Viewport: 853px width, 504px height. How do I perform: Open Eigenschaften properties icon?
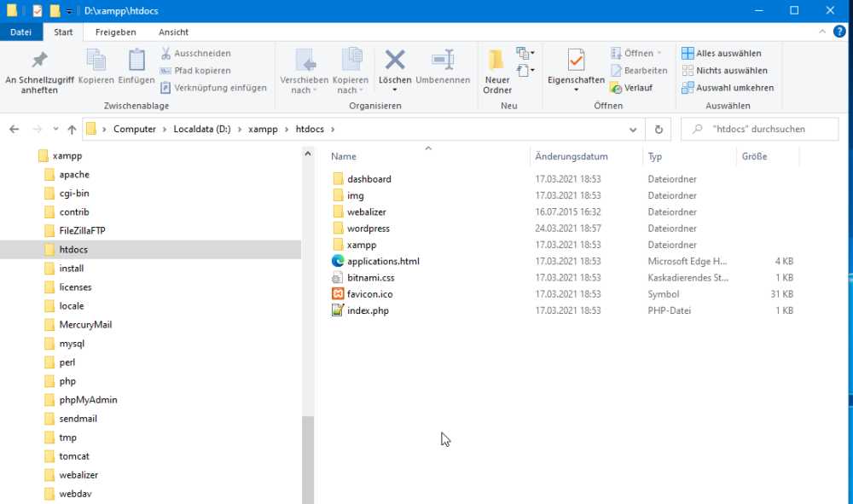[x=576, y=60]
